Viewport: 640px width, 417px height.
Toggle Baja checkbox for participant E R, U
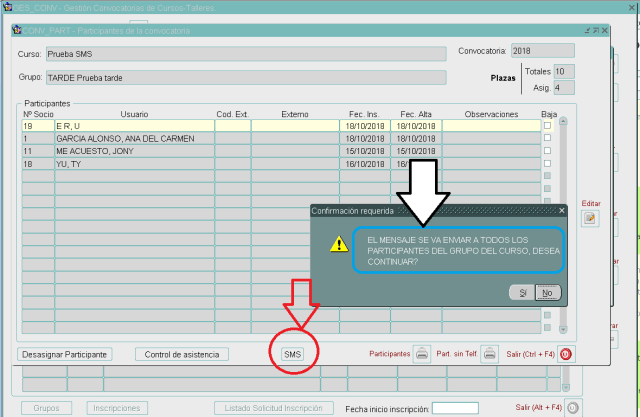pyautogui.click(x=547, y=126)
